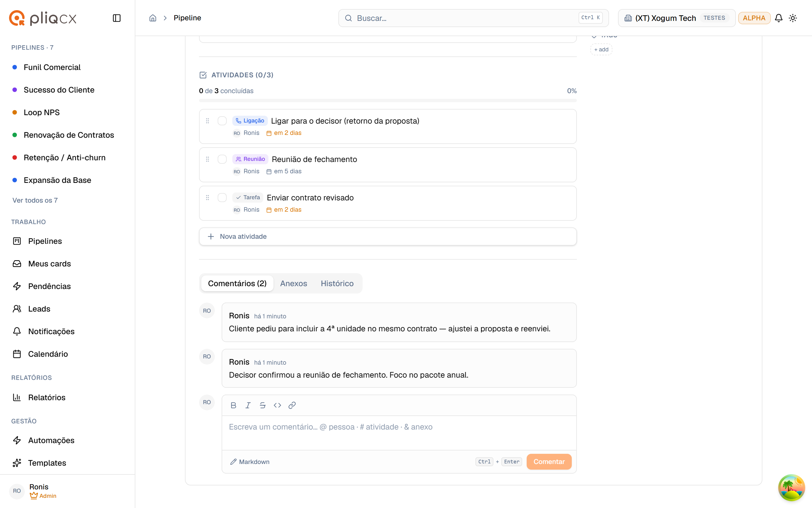Screen dimensions: 812x508
Task: Open Templates in sidebar
Action: (x=47, y=463)
